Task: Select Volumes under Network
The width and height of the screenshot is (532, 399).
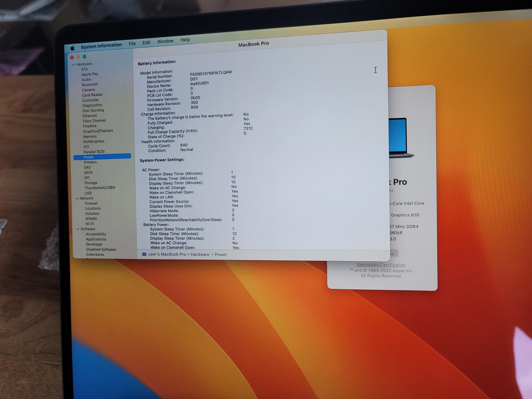Action: click(92, 214)
